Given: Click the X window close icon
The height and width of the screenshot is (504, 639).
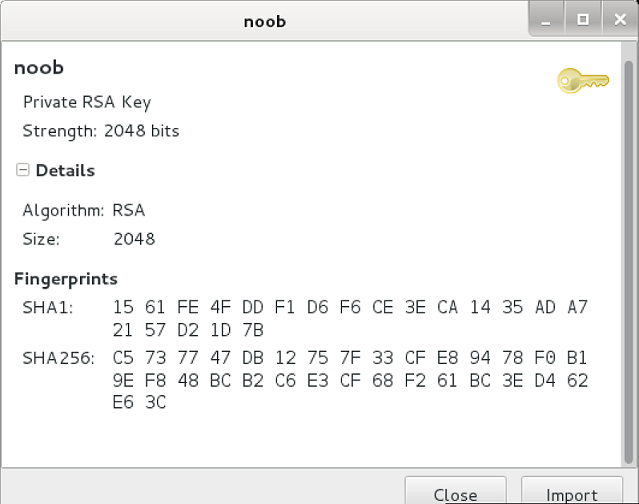Looking at the screenshot, I should 620,20.
